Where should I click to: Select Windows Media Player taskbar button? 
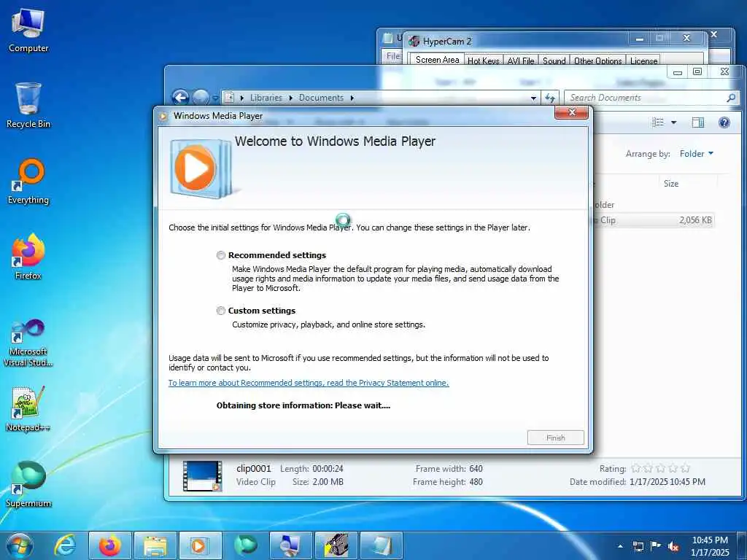200,545
